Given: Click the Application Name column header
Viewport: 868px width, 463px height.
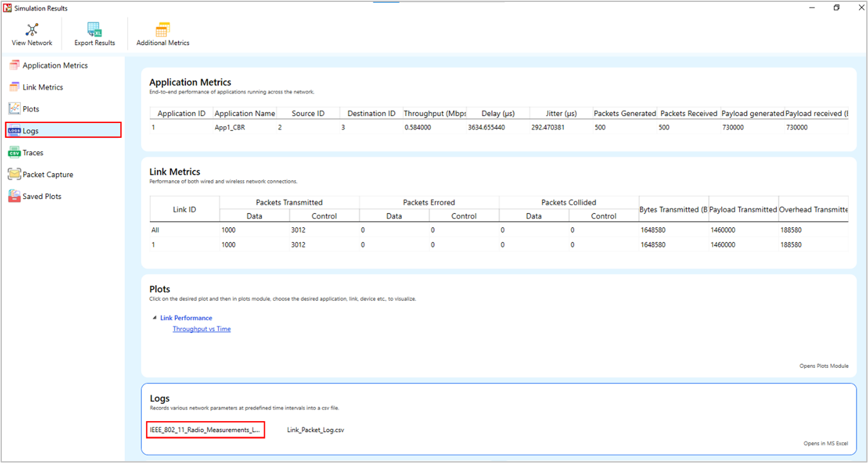Looking at the screenshot, I should pyautogui.click(x=245, y=113).
